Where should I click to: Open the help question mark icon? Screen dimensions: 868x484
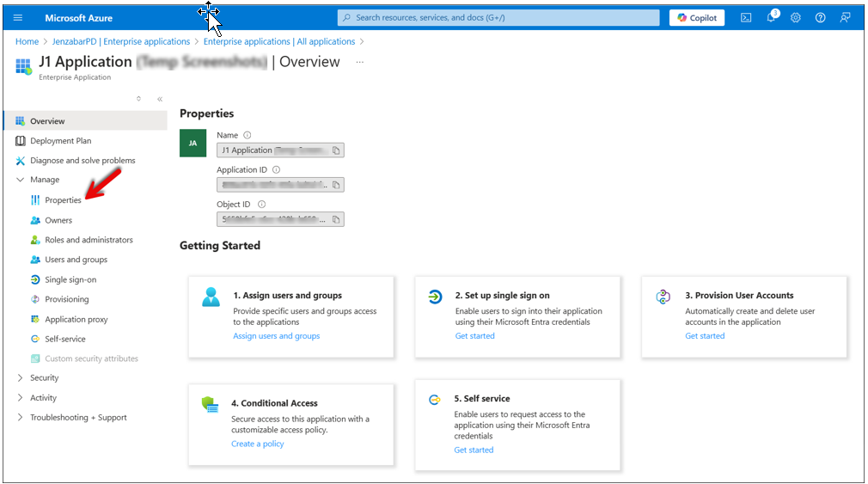click(x=821, y=18)
